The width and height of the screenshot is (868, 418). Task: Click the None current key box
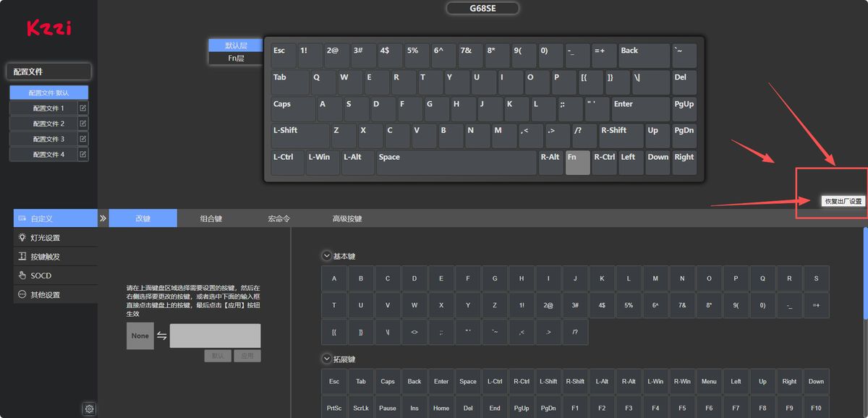pos(140,336)
